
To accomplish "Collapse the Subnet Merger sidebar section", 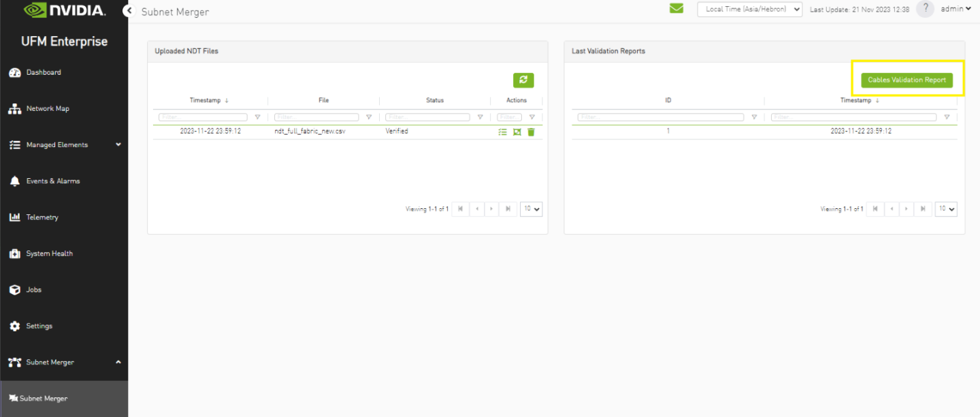I will pyautogui.click(x=118, y=362).
